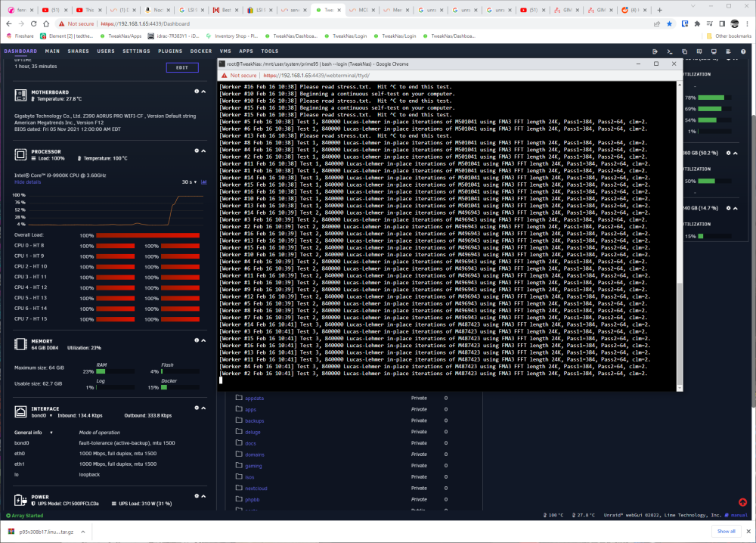This screenshot has height=543, width=756.
Task: Click Hide details link under processor
Action: point(27,182)
